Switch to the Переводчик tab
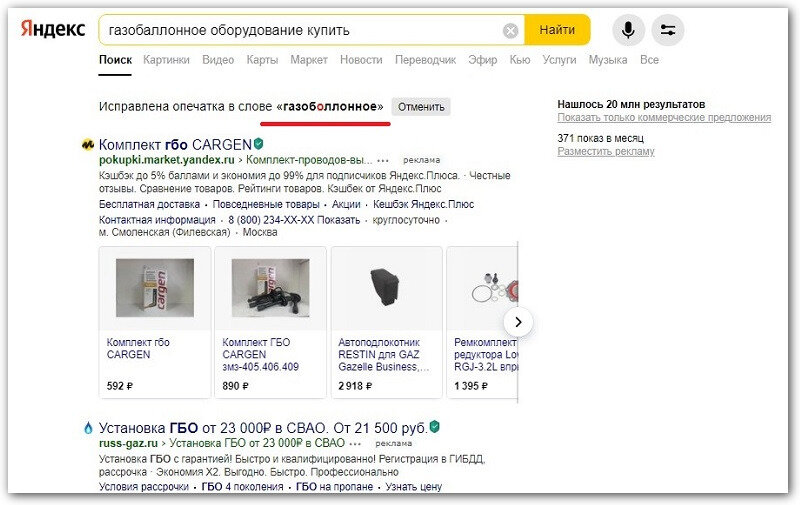This screenshot has height=505, width=800. (x=426, y=60)
